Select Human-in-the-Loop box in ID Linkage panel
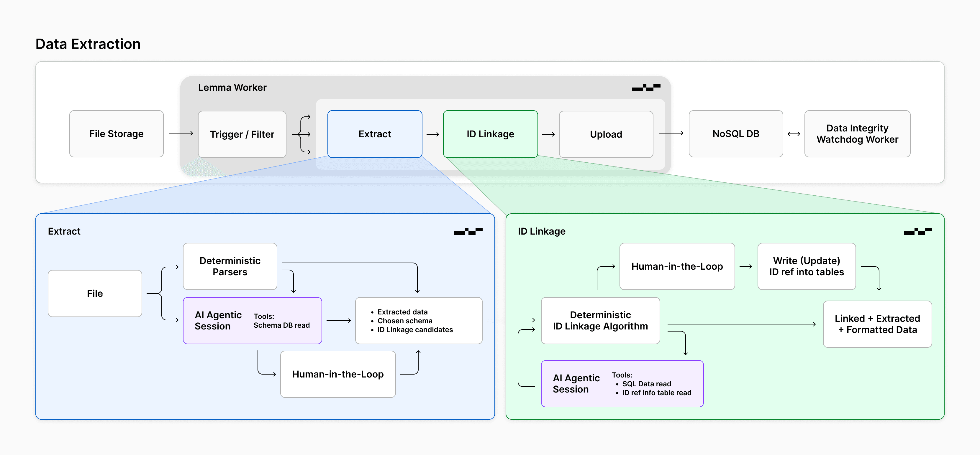Image resolution: width=980 pixels, height=455 pixels. pyautogui.click(x=677, y=266)
